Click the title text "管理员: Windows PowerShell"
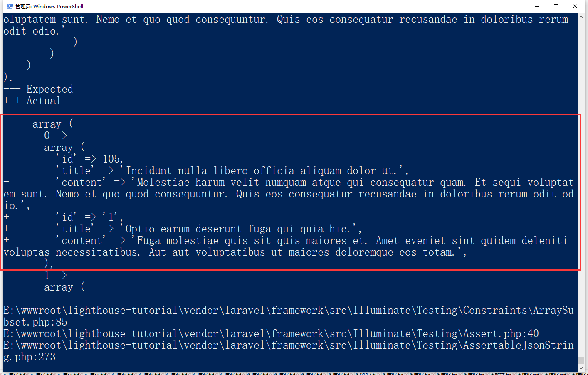 pyautogui.click(x=49, y=6)
